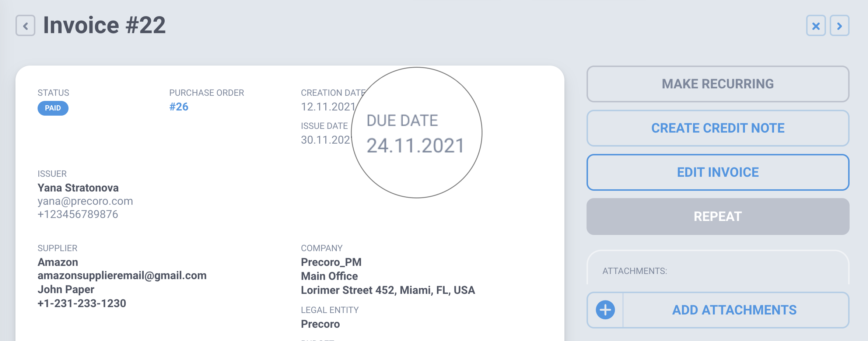Close the invoice with the X icon
868x341 pixels.
pos(816,26)
